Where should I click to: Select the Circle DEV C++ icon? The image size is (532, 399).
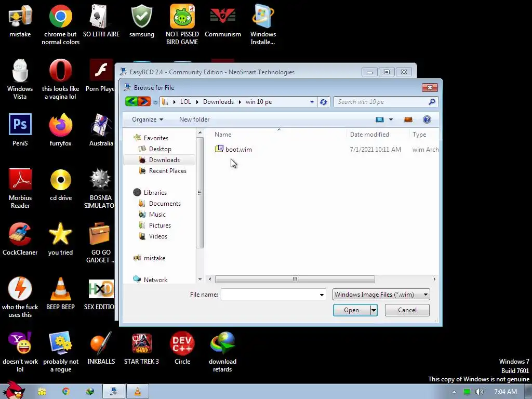182,349
